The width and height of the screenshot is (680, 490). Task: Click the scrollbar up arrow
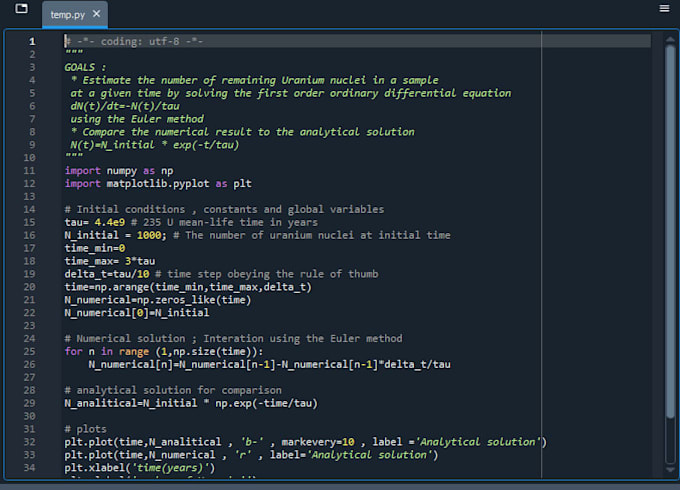670,39
